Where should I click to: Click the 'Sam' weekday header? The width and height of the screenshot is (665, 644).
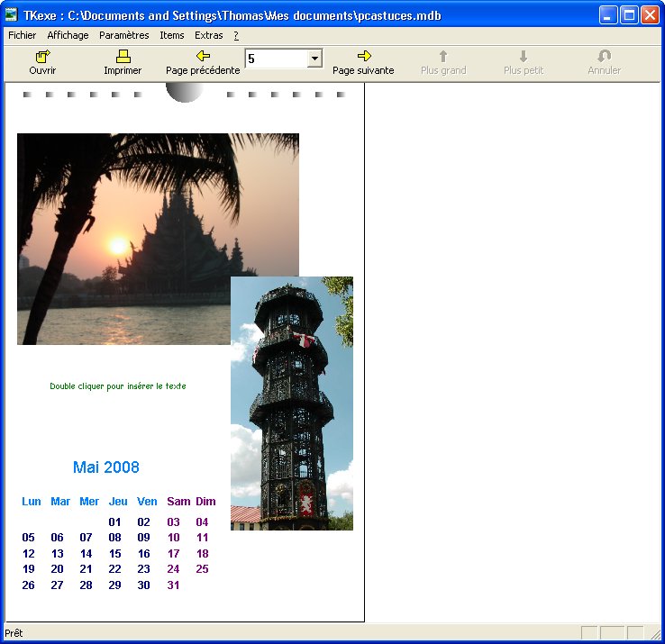point(178,502)
